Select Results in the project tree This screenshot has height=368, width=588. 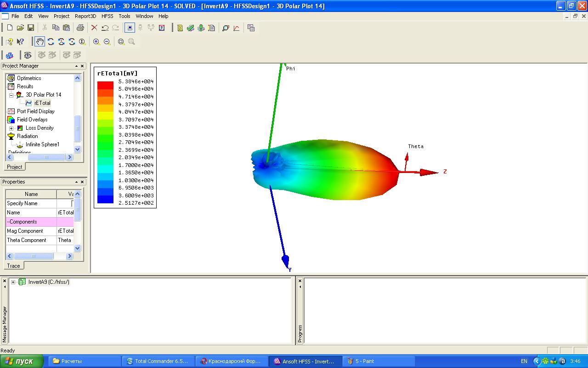tap(25, 86)
